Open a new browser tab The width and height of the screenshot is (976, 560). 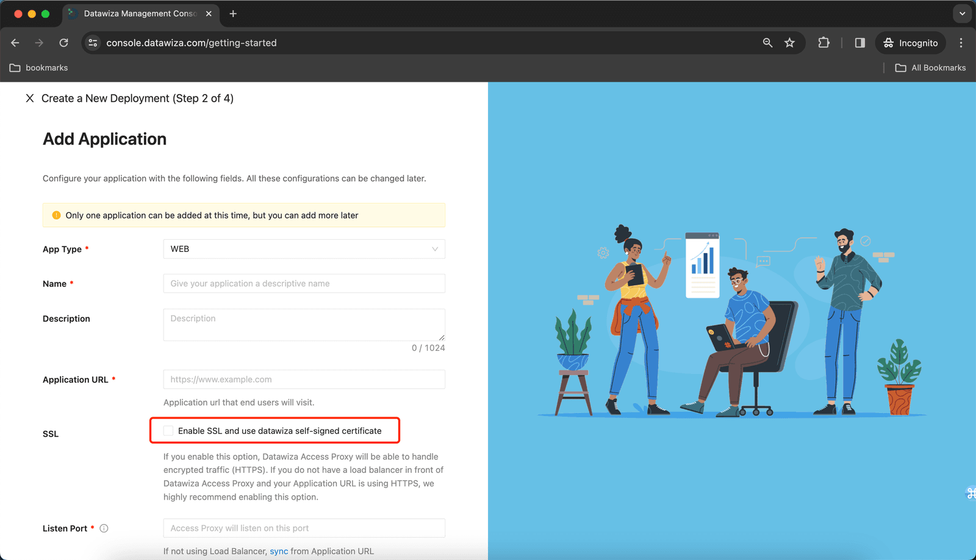233,13
